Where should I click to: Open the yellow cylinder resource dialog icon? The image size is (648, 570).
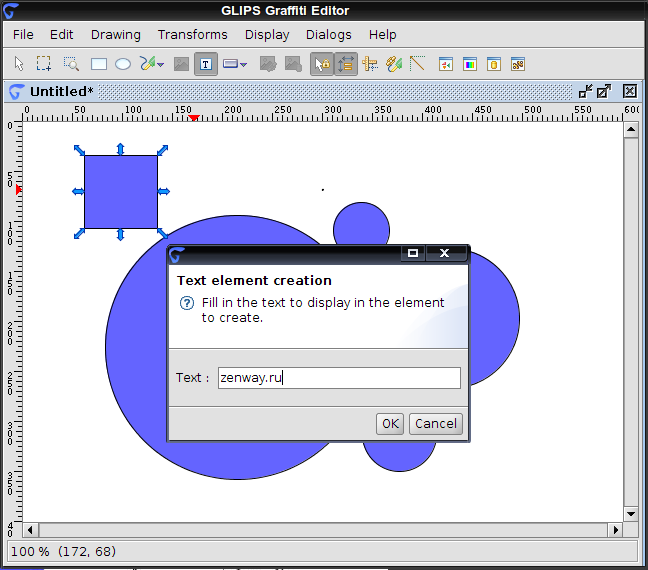(494, 64)
